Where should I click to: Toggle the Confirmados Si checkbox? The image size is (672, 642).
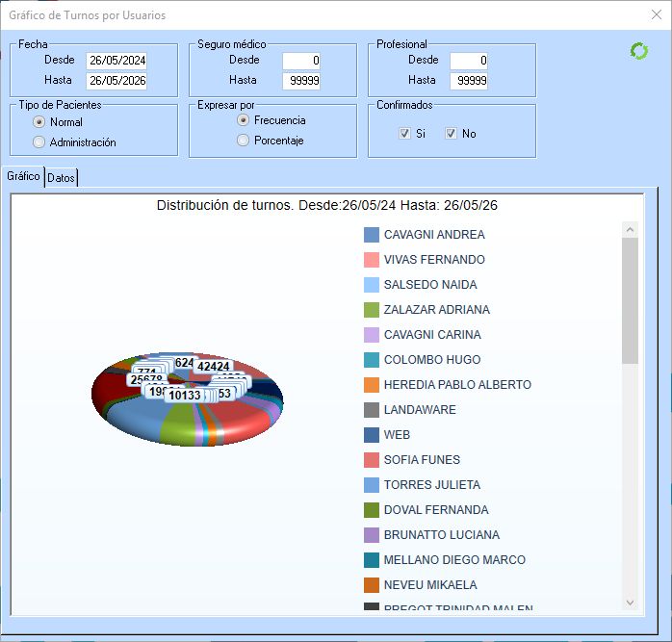coord(404,133)
